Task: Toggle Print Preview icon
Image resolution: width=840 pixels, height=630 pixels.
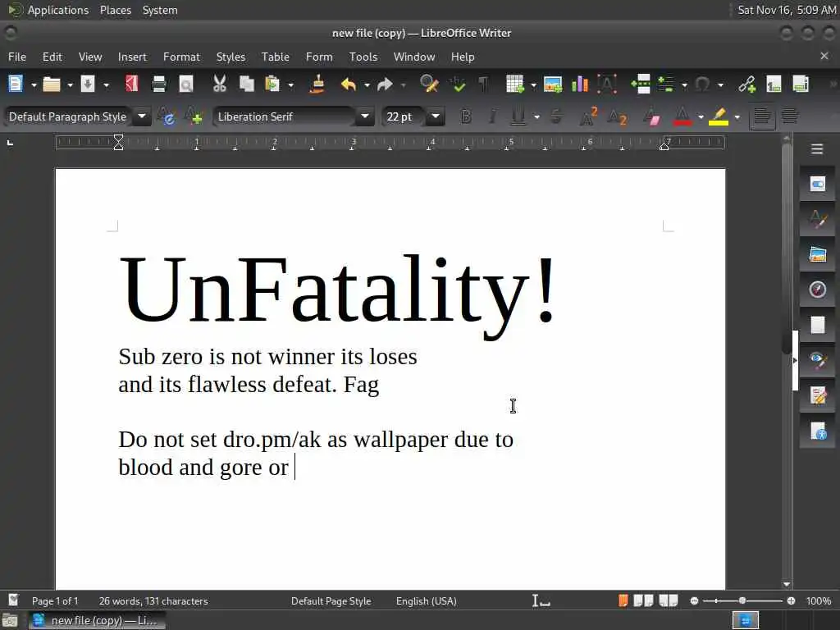Action: (x=186, y=84)
